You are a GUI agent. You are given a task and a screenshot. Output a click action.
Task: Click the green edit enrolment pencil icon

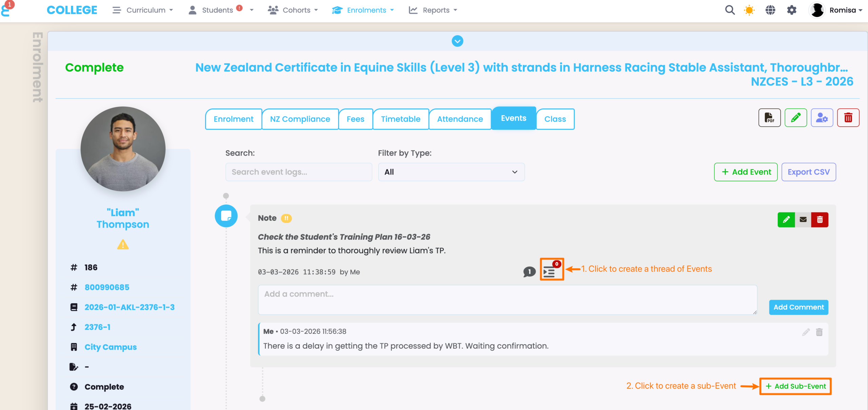[x=795, y=118]
